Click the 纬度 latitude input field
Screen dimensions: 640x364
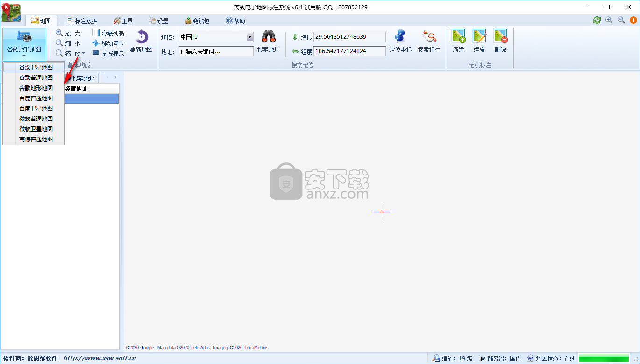tap(350, 37)
